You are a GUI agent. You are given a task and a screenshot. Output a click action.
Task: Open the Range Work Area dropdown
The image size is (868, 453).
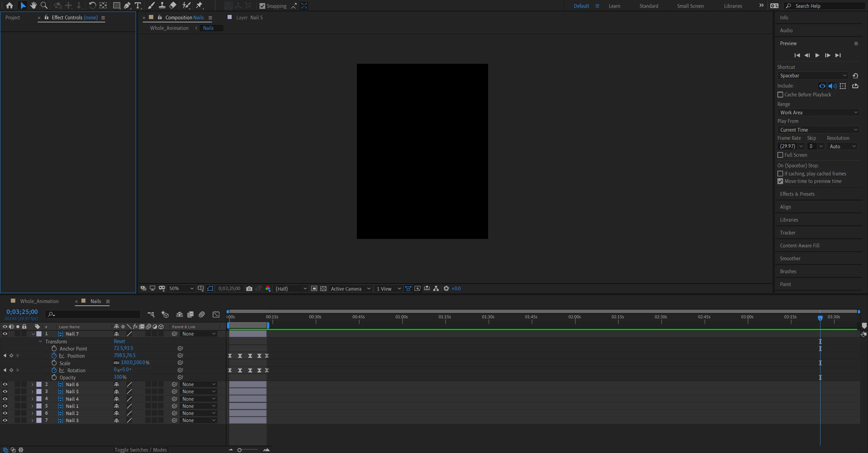[x=818, y=113]
